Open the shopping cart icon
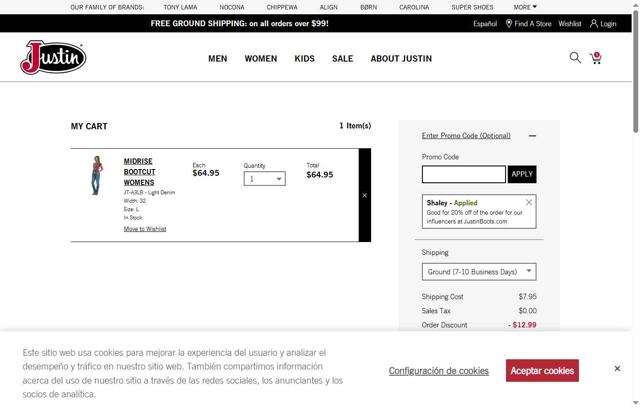 pyautogui.click(x=596, y=58)
